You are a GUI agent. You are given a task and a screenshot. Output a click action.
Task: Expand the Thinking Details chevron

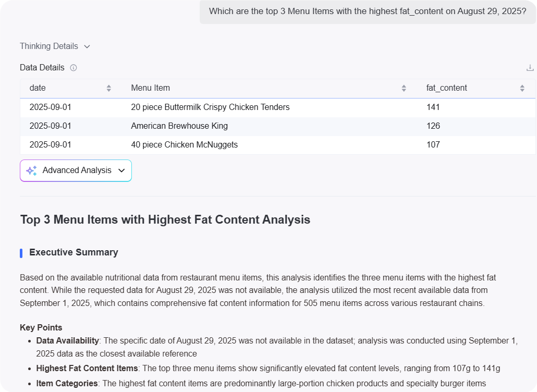[x=87, y=46]
